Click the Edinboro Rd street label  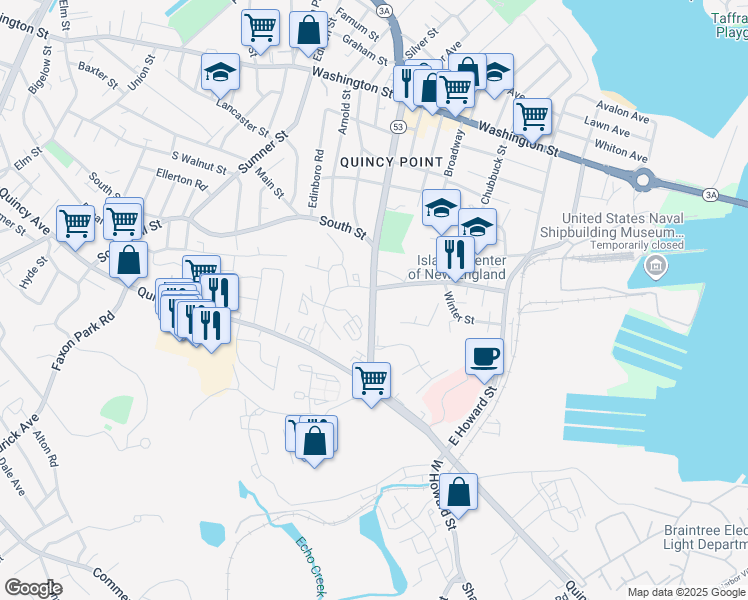(316, 179)
